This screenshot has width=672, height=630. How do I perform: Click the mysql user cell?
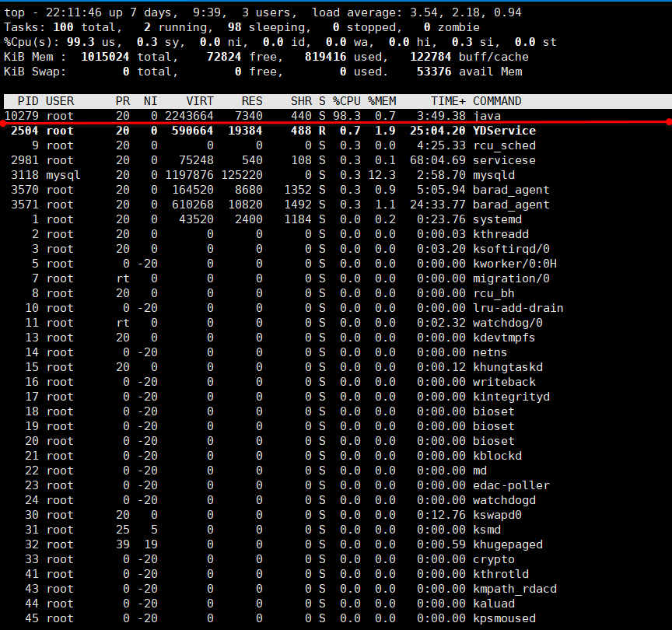(x=63, y=175)
